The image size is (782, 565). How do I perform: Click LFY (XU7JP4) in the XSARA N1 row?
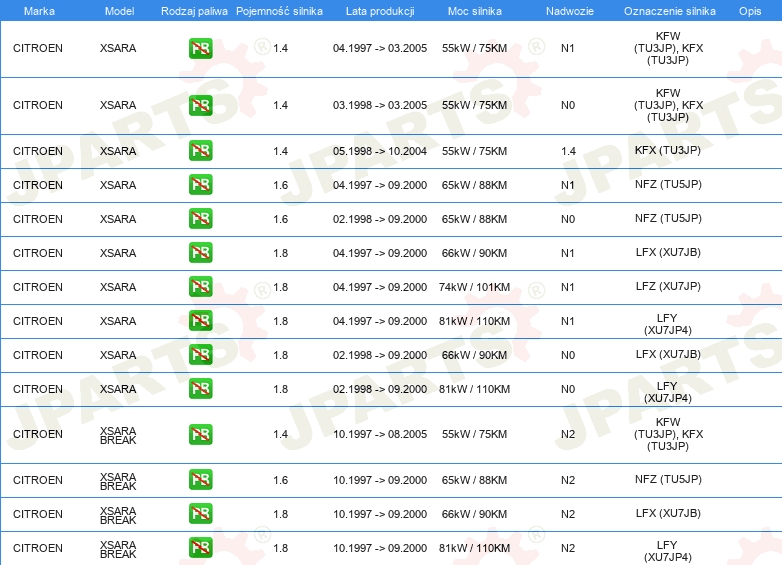coord(668,324)
